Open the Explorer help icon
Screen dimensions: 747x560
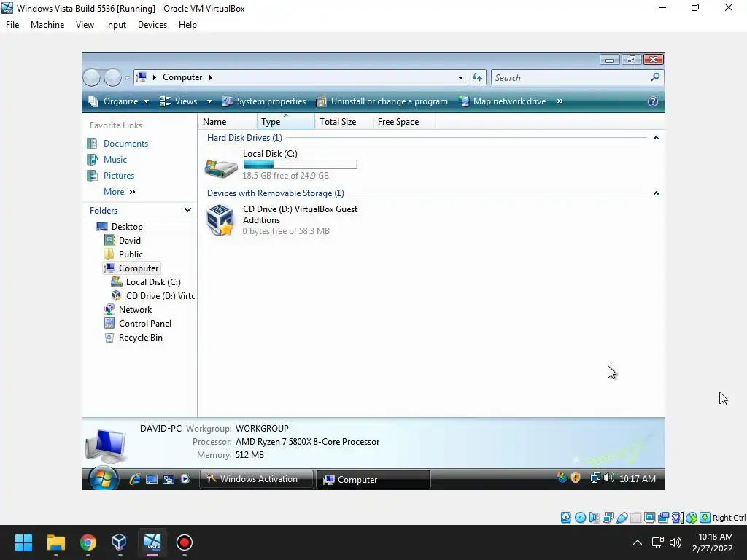pos(653,101)
